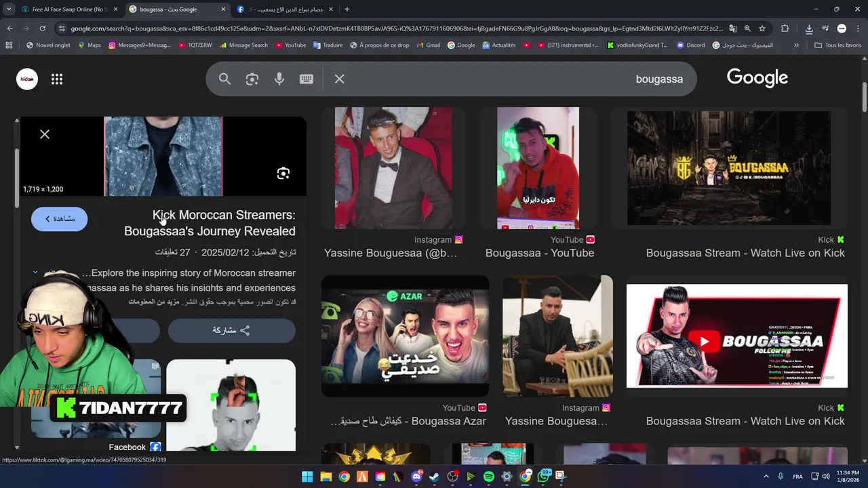Open the Google apps grid menu
The height and width of the screenshot is (488, 868).
57,79
